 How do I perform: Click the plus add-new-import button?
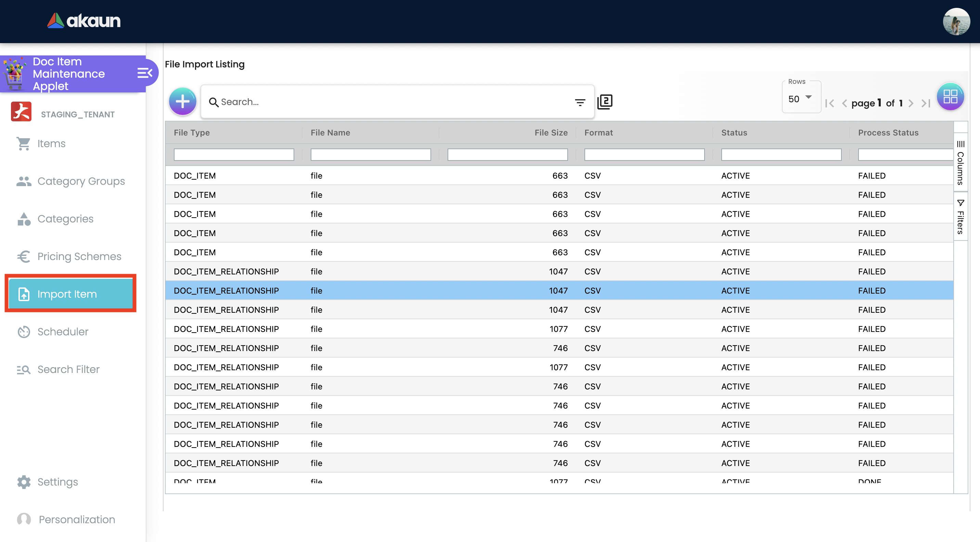coord(183,102)
